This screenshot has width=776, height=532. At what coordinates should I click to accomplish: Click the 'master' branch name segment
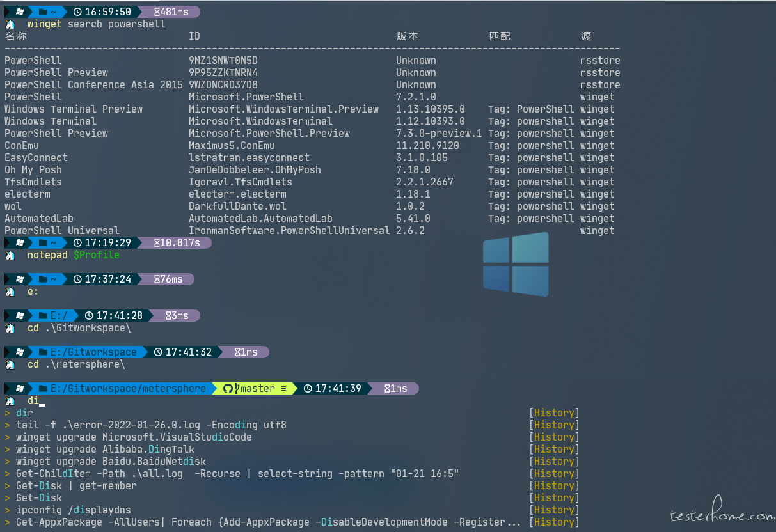[257, 388]
